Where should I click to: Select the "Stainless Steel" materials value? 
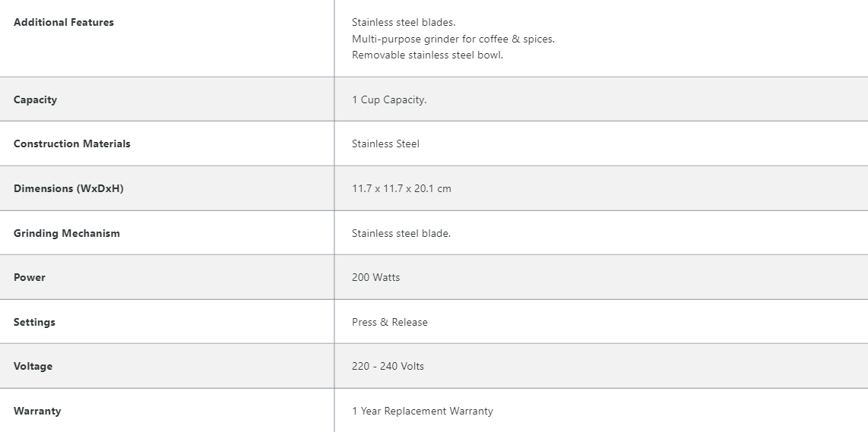tap(385, 143)
